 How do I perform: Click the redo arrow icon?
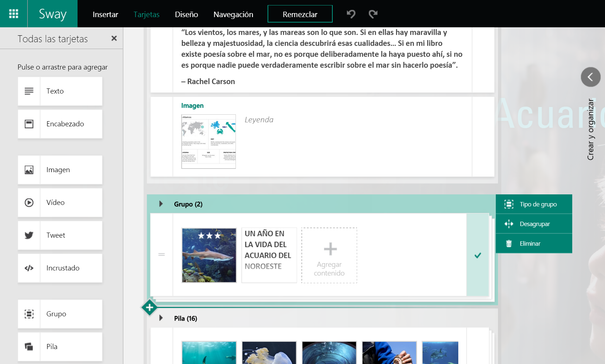pyautogui.click(x=373, y=14)
